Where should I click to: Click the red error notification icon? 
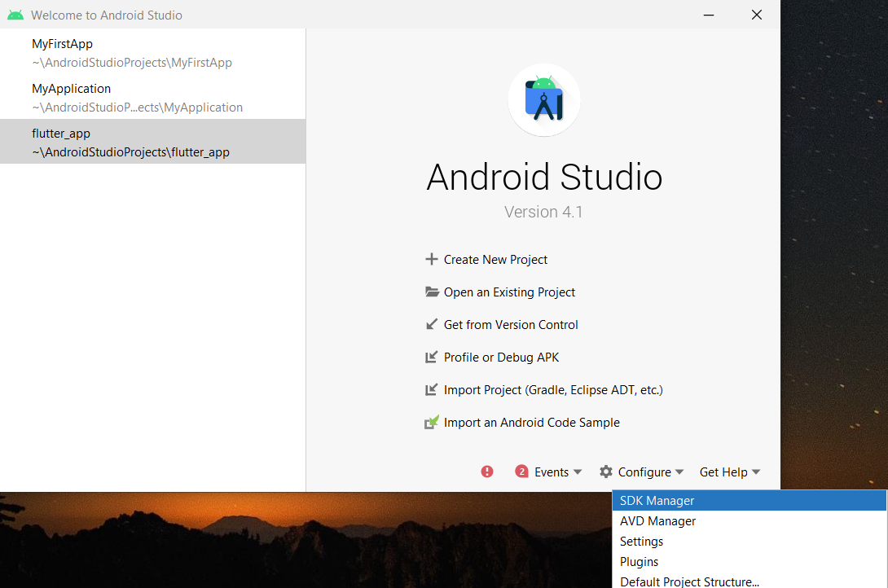[x=487, y=472]
